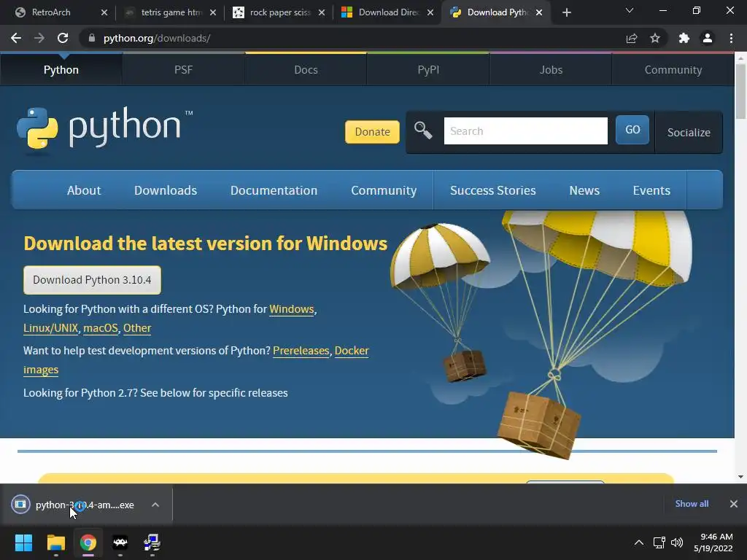Open the Documentation menu
This screenshot has height=560, width=747.
(274, 190)
